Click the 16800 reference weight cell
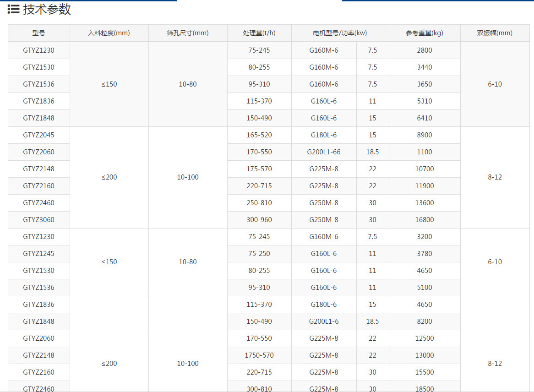This screenshot has width=534, height=392. [425, 220]
